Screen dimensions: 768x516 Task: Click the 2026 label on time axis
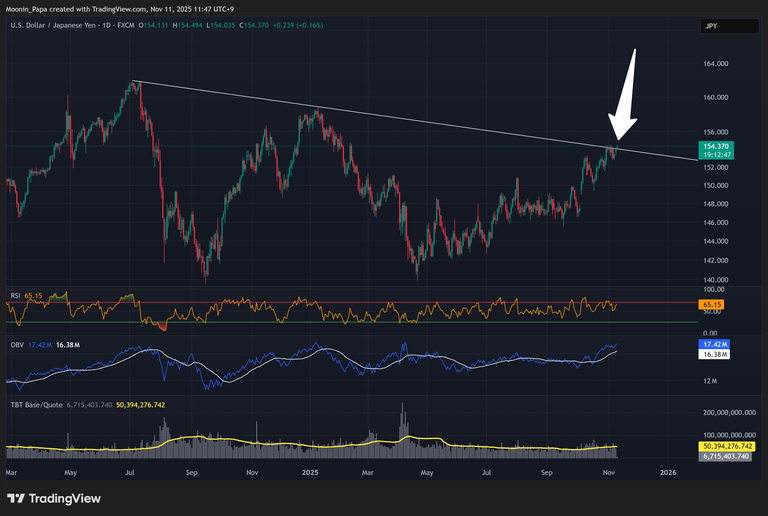[x=668, y=470]
